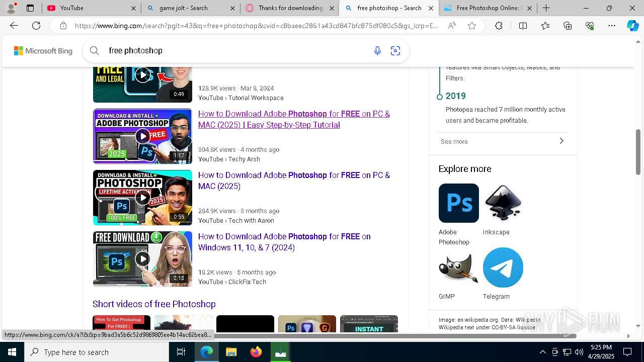Screen dimensions: 644x362
Task: Click the Bing search query field
Action: click(x=236, y=50)
